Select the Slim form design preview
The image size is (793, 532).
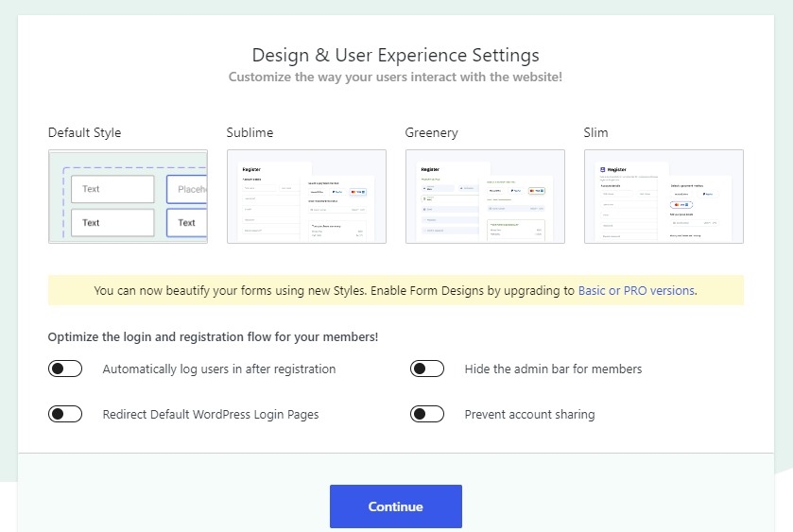tap(664, 197)
